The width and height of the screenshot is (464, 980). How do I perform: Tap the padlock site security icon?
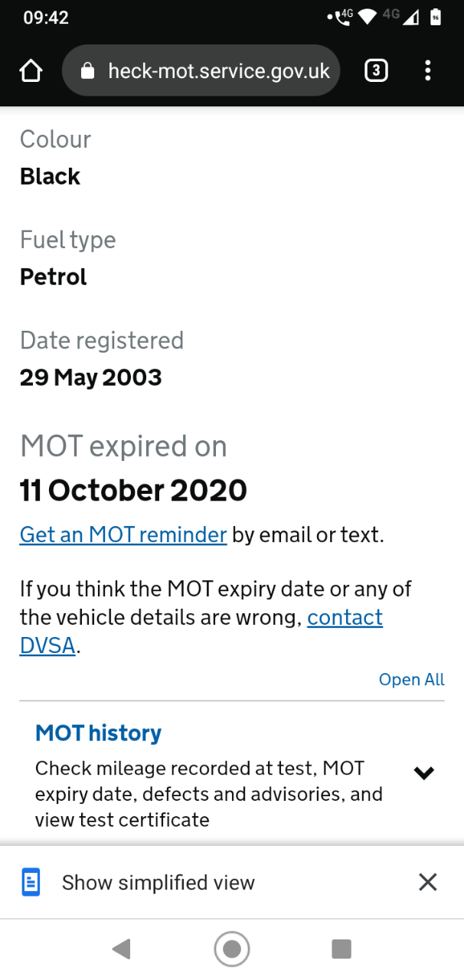coord(87,71)
